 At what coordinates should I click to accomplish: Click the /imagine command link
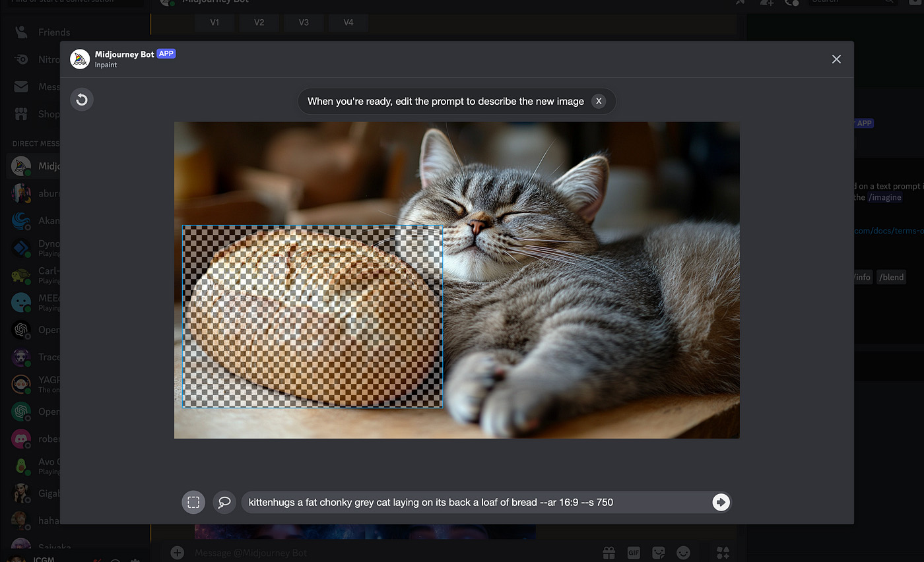click(885, 197)
